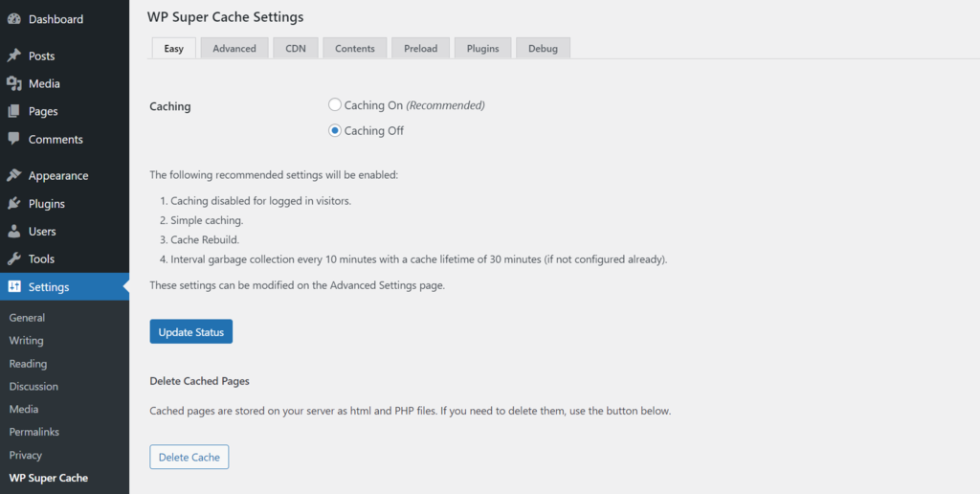This screenshot has width=980, height=494.
Task: Open the CDN tab
Action: pos(296,49)
